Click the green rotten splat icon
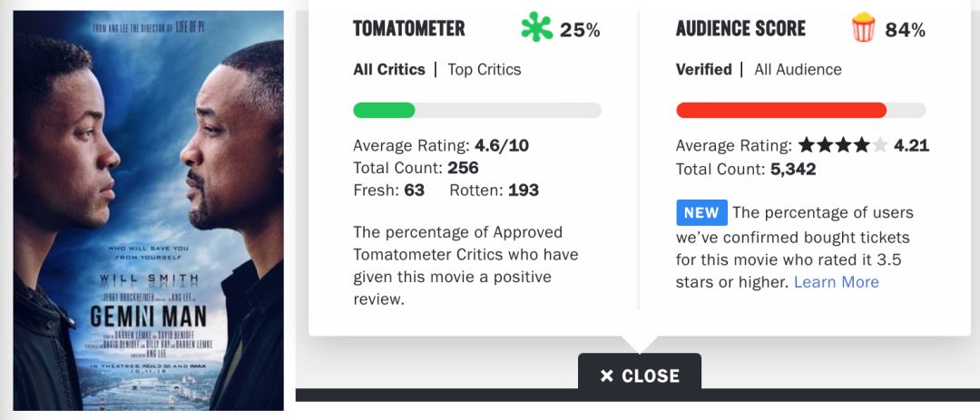 click(537, 28)
